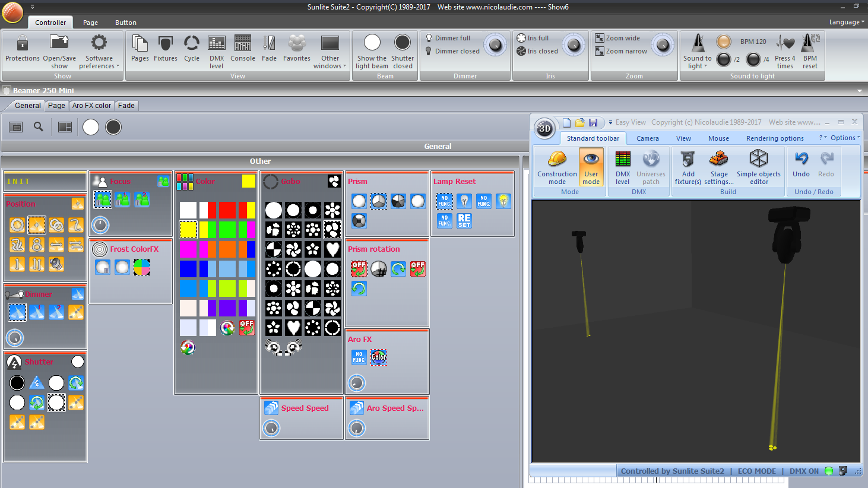This screenshot has height=488, width=868.
Task: Adjust the Iris rotary knob
Action: pos(573,45)
